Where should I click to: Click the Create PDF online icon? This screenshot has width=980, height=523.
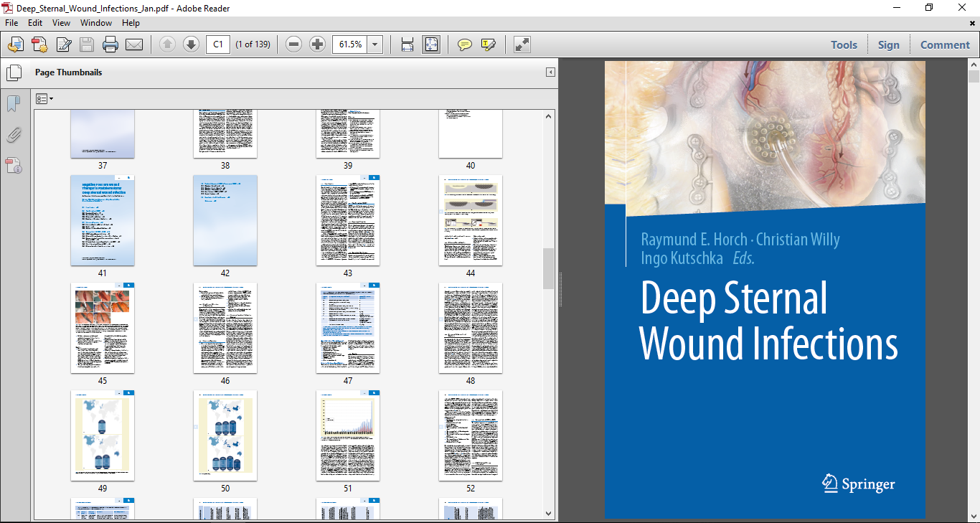[x=16, y=44]
